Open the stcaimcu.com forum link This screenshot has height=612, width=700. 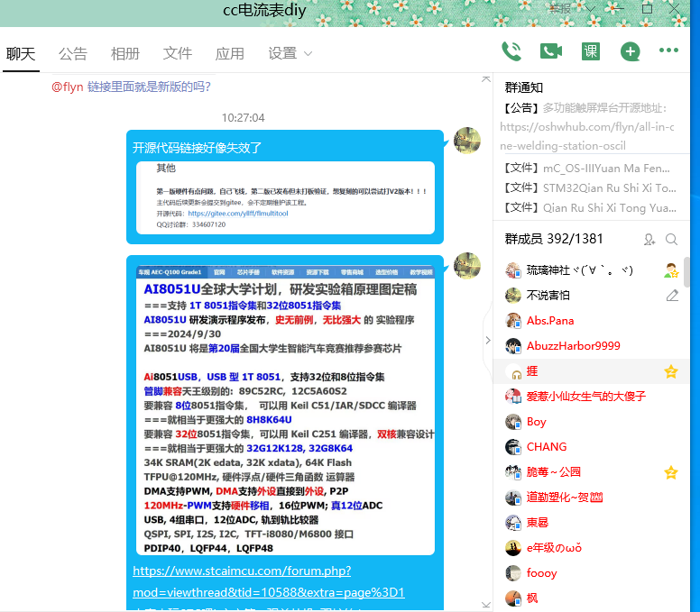point(269,581)
